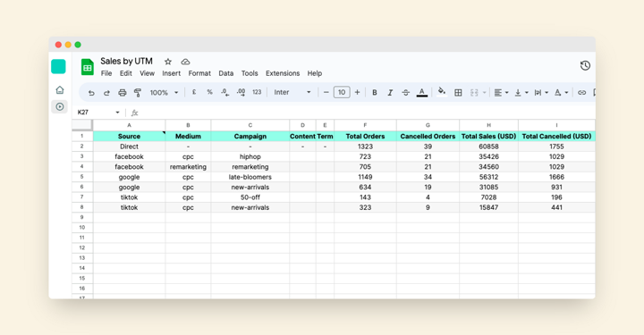This screenshot has width=644, height=335.
Task: Click the K27 name box field
Action: pyautogui.click(x=98, y=113)
